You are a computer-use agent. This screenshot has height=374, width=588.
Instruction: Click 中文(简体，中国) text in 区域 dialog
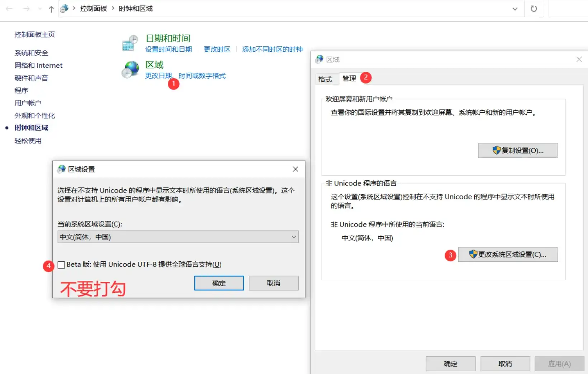pyautogui.click(x=367, y=238)
